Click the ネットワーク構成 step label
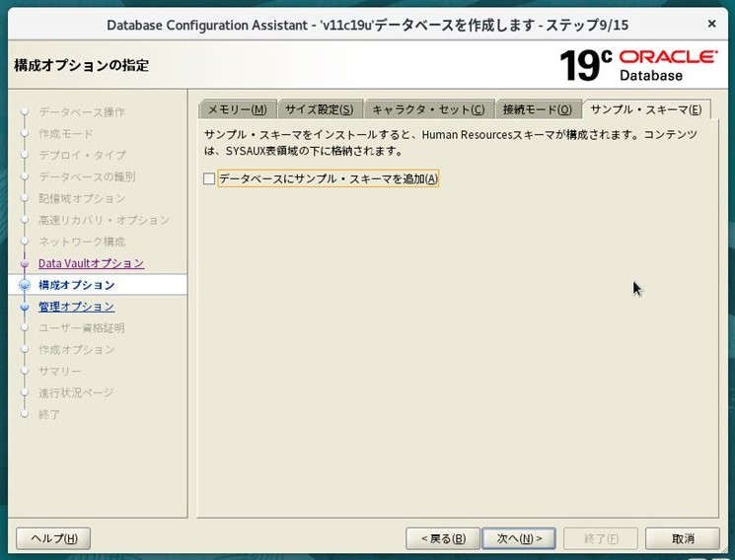 [x=82, y=242]
